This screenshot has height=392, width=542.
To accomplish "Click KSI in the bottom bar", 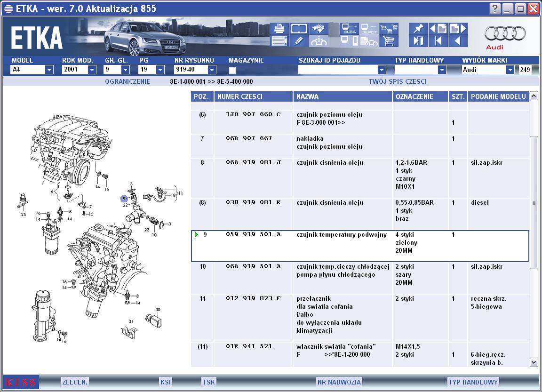I will (166, 382).
